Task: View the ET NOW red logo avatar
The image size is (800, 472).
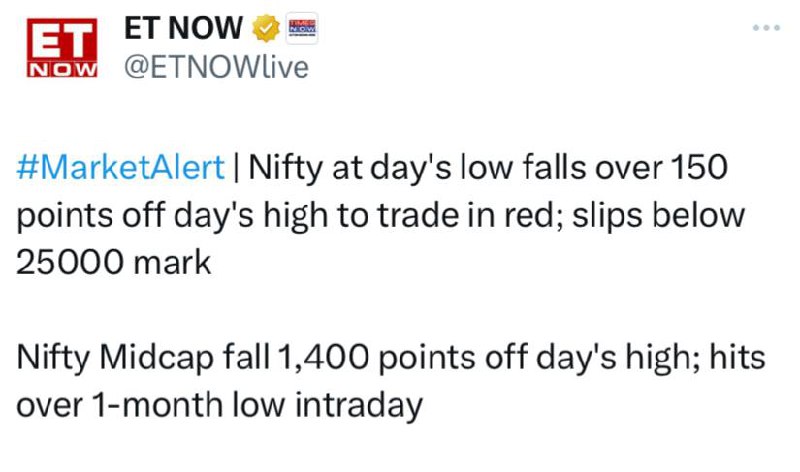Action: point(62,47)
